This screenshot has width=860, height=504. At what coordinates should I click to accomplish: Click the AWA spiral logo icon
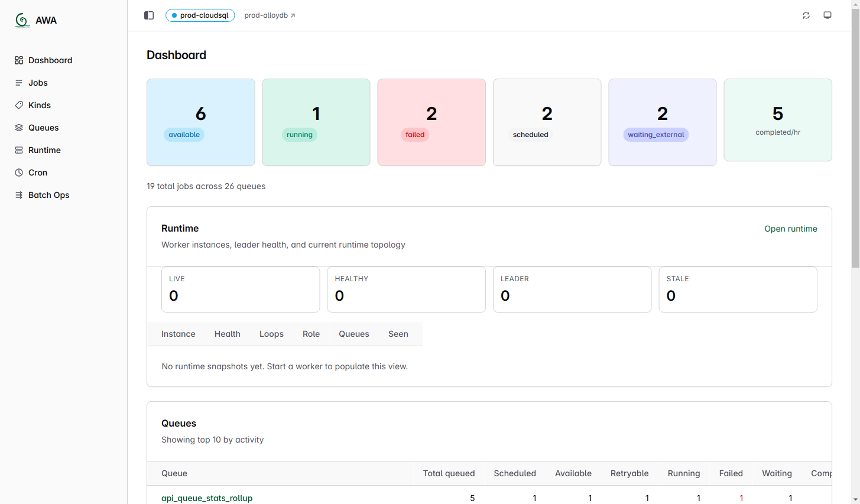point(22,21)
